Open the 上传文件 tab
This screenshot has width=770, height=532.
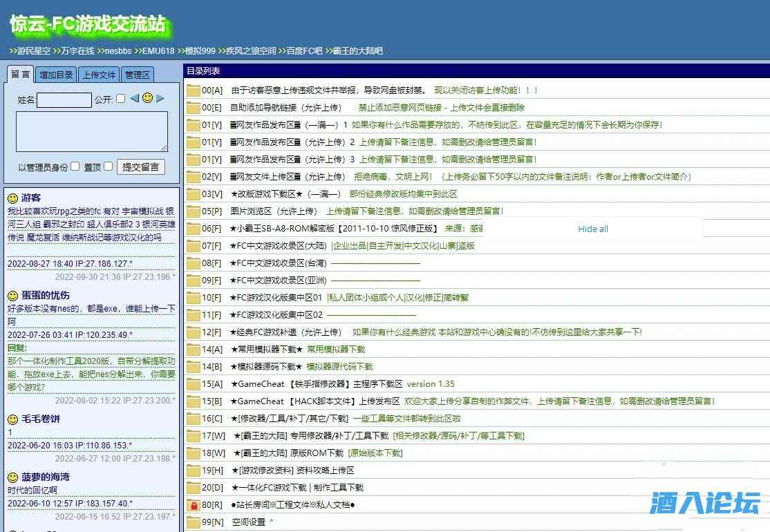tap(99, 75)
